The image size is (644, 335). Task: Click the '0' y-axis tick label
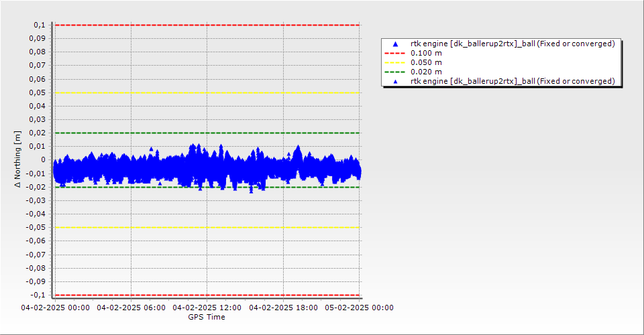[44, 160]
